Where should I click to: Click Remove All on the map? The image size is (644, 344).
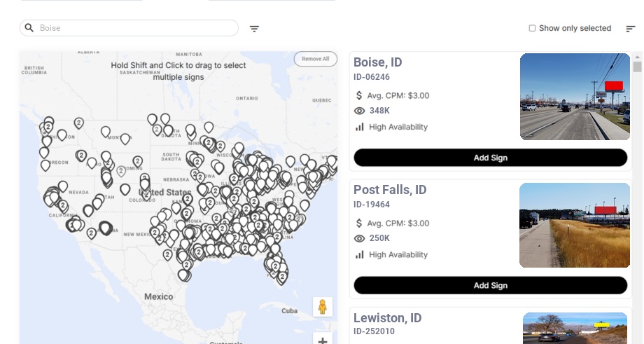point(316,59)
